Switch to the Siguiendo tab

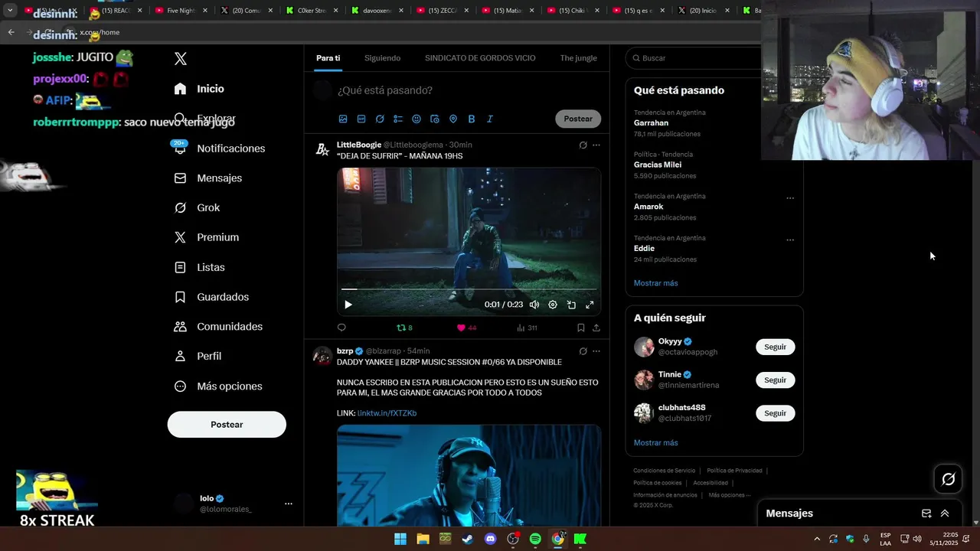(382, 58)
